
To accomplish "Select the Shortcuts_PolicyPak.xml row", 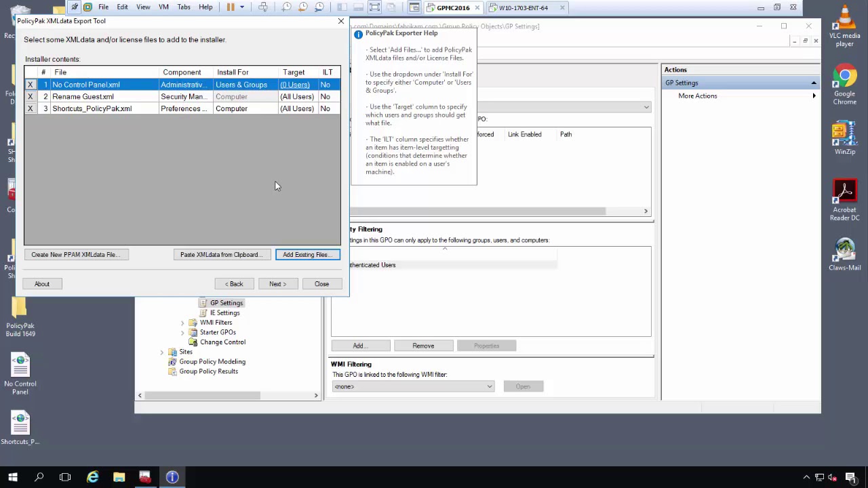I will click(182, 108).
